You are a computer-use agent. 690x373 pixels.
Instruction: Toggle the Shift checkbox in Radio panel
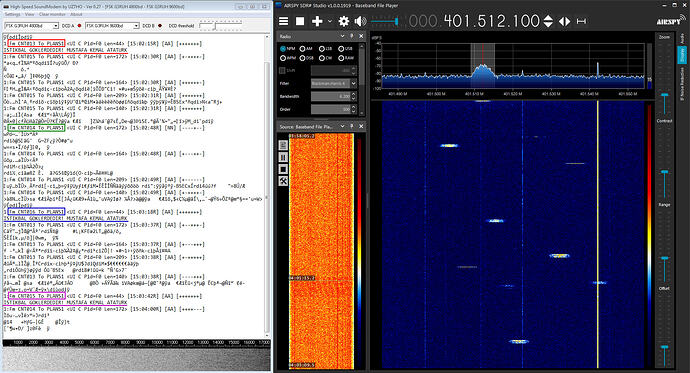point(282,70)
